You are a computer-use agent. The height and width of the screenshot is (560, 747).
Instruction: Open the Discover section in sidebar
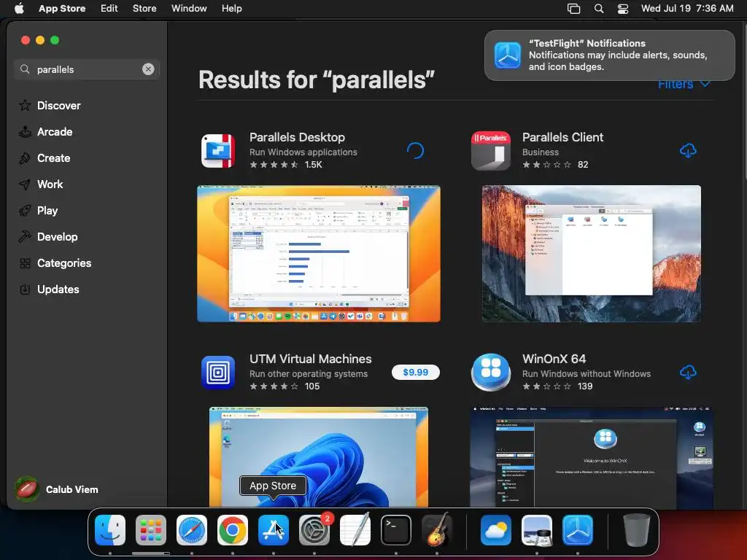pos(50,105)
